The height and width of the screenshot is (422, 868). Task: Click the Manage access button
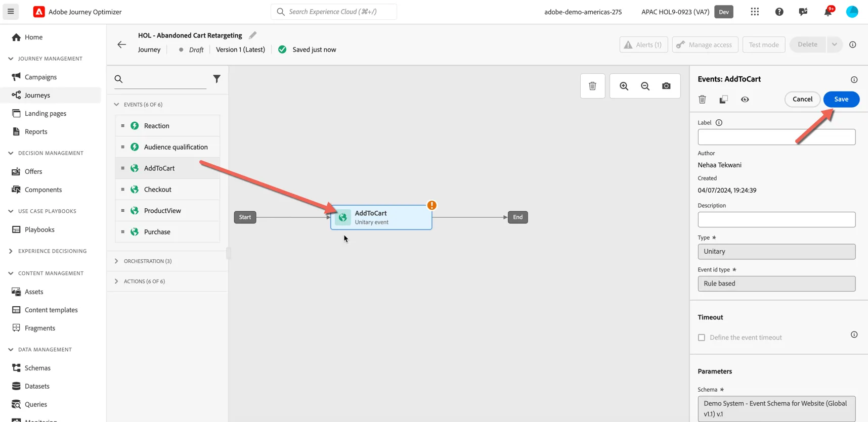pyautogui.click(x=705, y=44)
